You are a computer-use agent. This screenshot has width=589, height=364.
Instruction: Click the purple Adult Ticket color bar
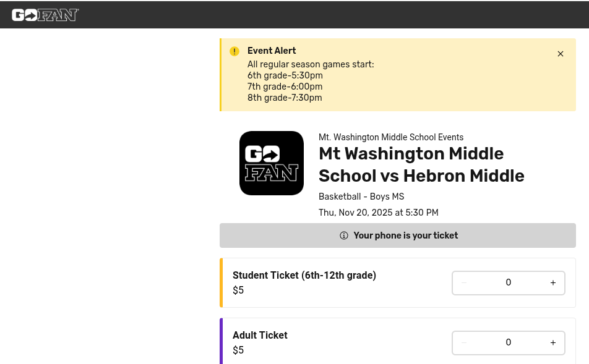[x=221, y=341]
